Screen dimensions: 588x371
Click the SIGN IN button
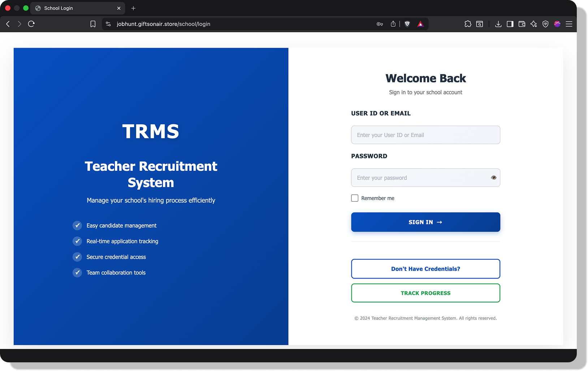pyautogui.click(x=425, y=222)
